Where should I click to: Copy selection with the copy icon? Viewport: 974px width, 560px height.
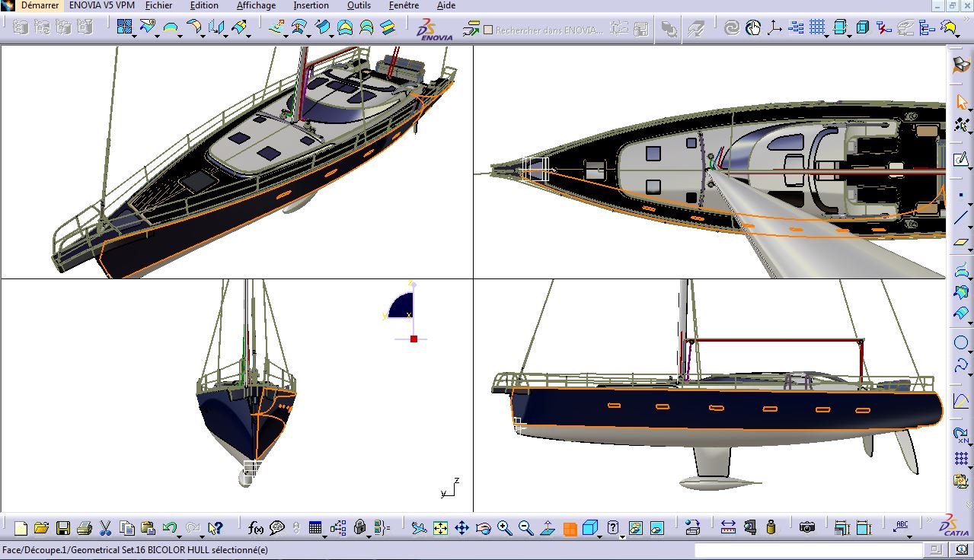point(127,527)
